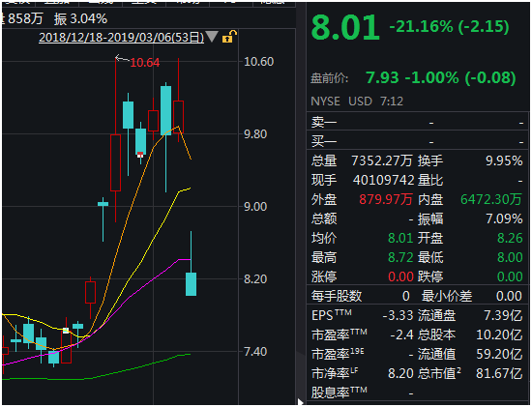This screenshot has width=532, height=407.
Task: Click 市盈率TTM value -2.4
Action: 401,335
